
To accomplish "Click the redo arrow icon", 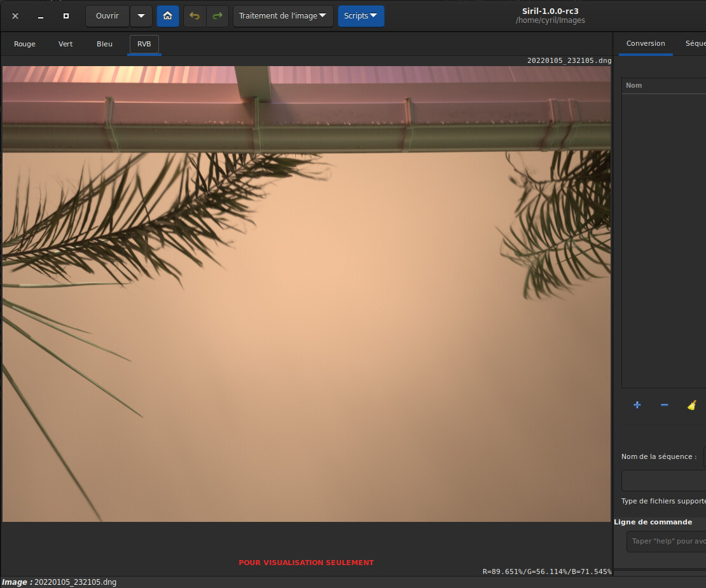I will (x=218, y=16).
